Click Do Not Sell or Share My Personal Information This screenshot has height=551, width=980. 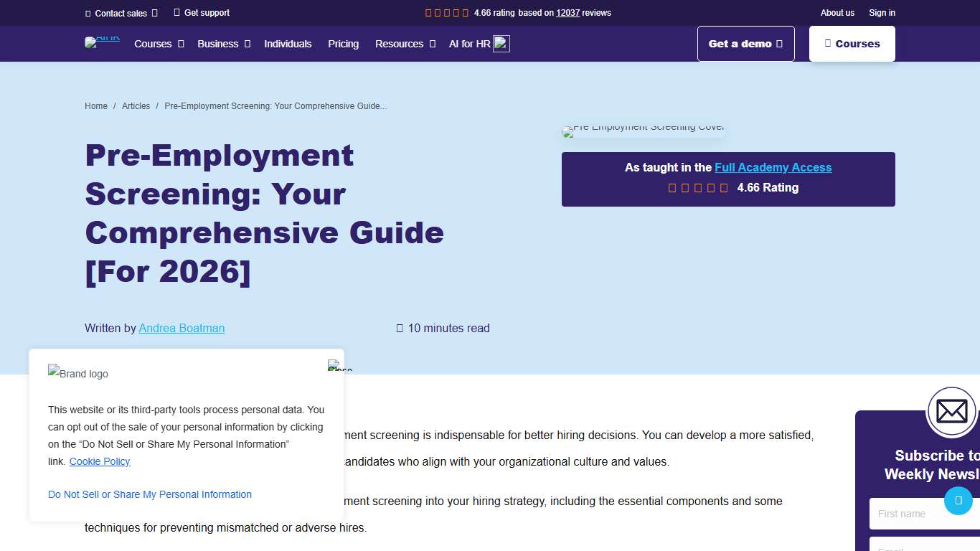149,494
